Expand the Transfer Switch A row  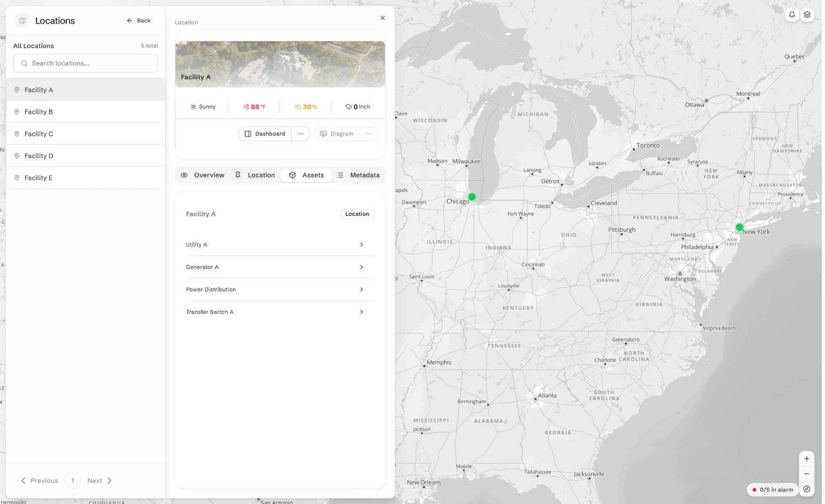[x=280, y=312]
